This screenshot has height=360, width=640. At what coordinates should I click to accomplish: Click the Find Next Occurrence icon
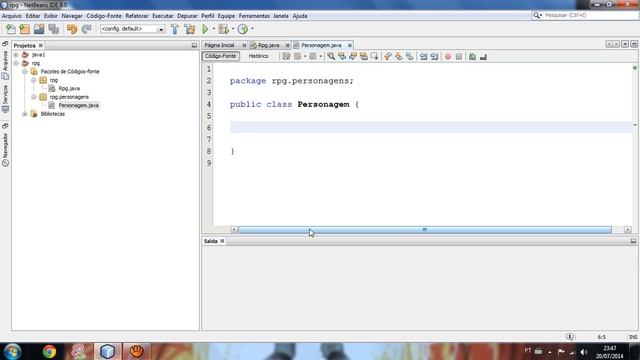pos(353,57)
